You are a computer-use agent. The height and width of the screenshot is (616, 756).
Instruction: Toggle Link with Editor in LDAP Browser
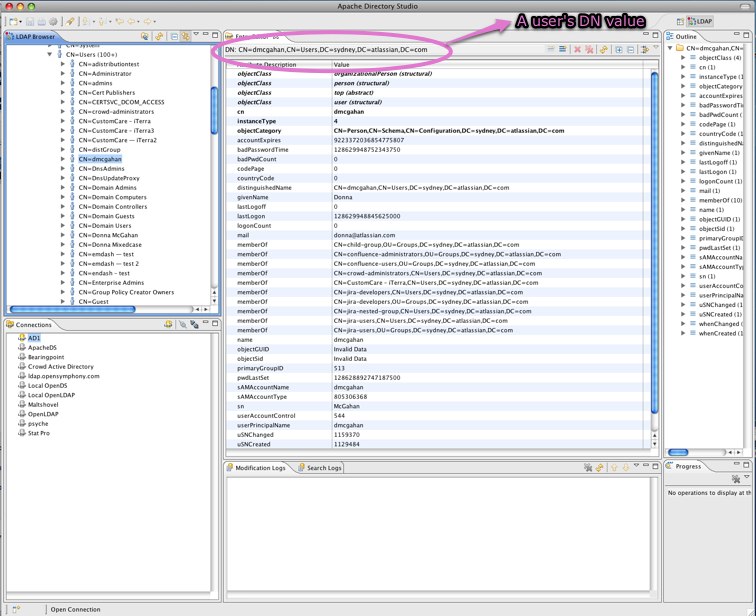[186, 36]
